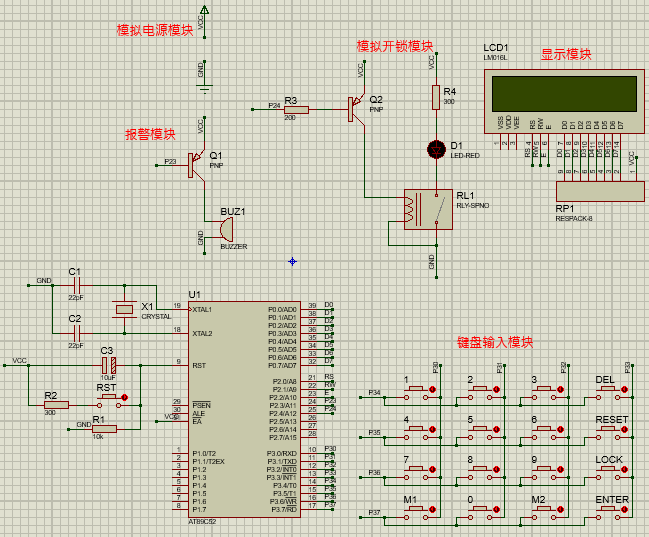The image size is (649, 537).
Task: Push keypad button 6
Action: click(544, 433)
